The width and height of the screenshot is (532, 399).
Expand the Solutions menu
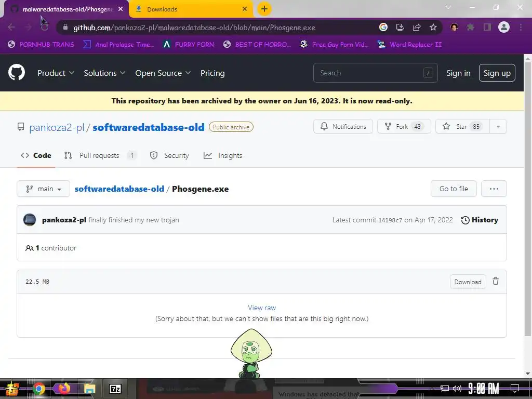104,73
